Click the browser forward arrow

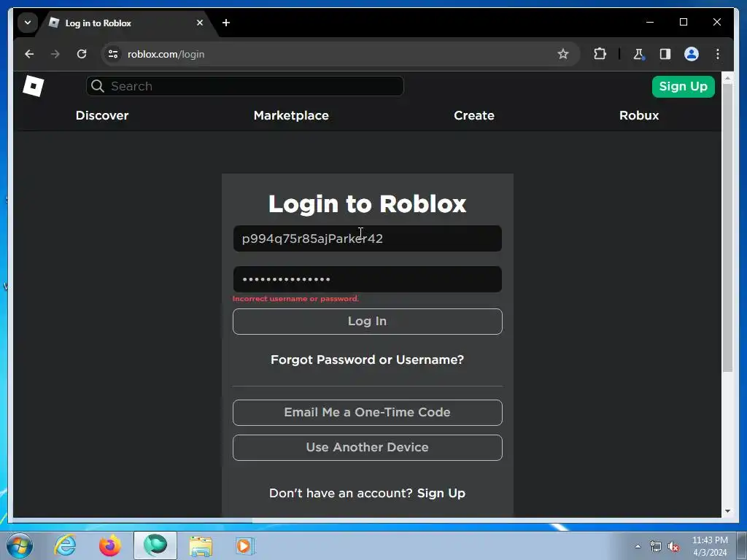point(55,54)
